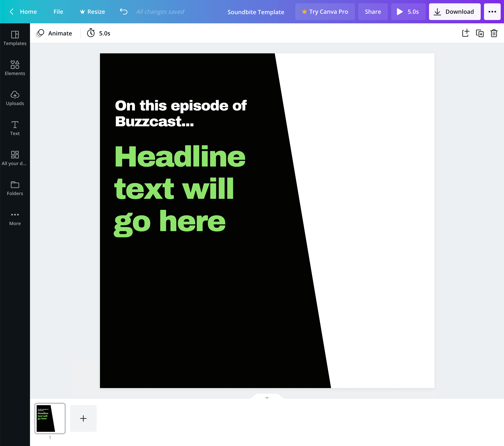504x446 pixels.
Task: Duplicate the current page
Action: [480, 33]
